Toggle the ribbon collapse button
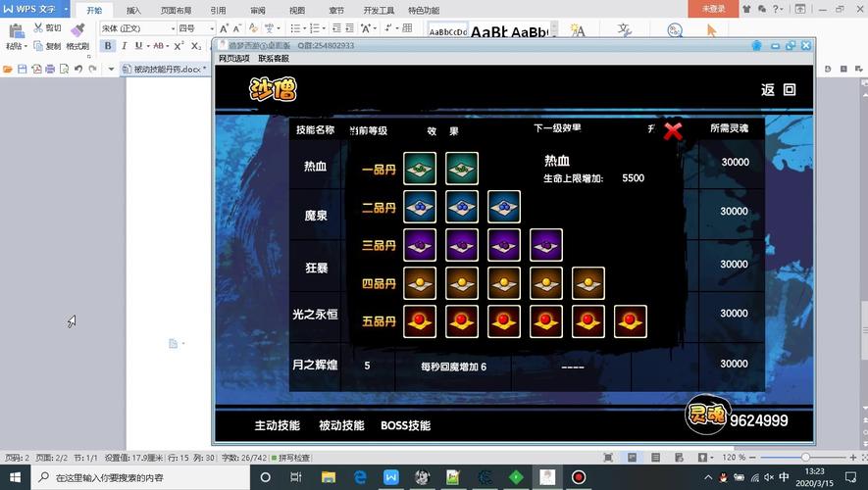Image resolution: width=868 pixels, height=490 pixels. tap(800, 9)
